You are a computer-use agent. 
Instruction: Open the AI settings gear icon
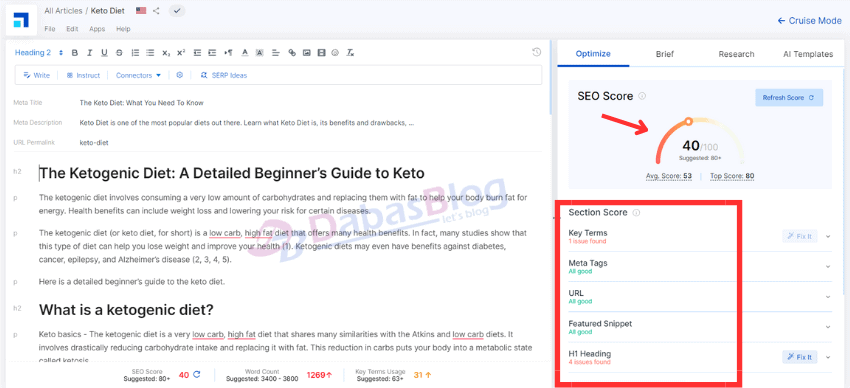click(x=180, y=75)
